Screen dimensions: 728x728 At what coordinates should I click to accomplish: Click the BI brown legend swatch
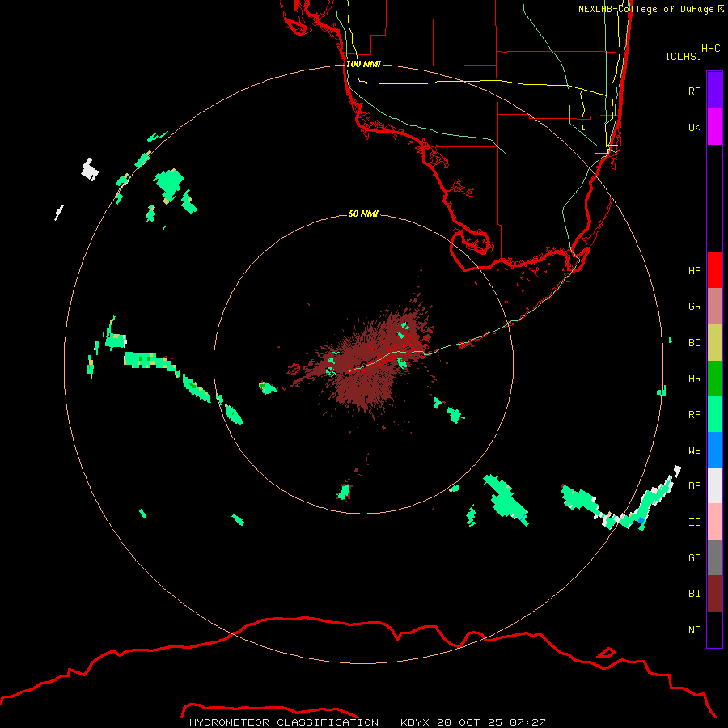(714, 594)
